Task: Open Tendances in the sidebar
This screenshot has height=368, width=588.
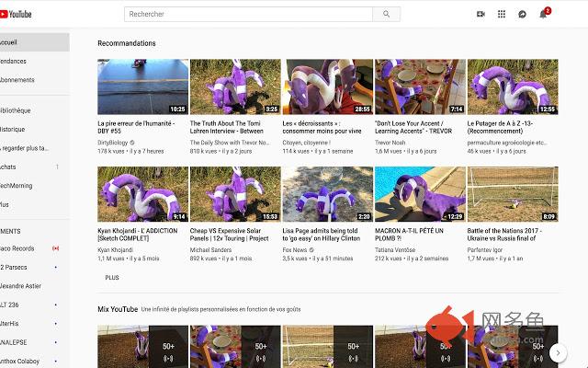Action: click(35, 61)
